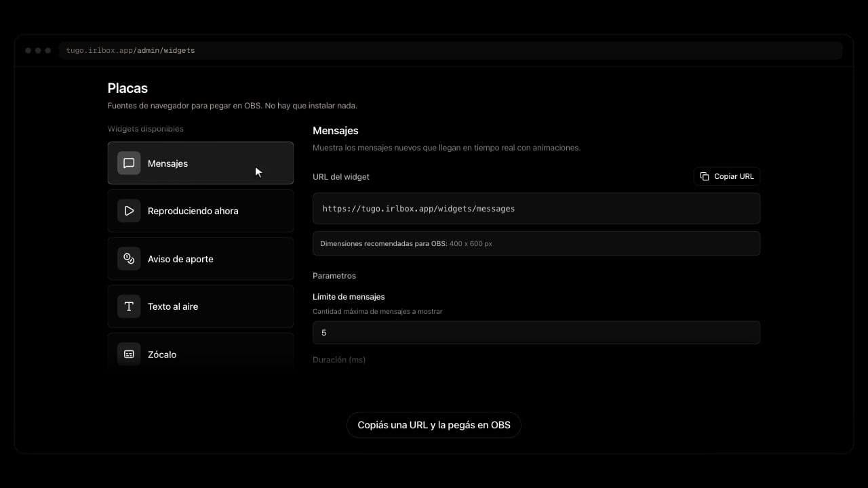The height and width of the screenshot is (488, 868).
Task: Click the Mensajes speech bubble icon
Action: [x=129, y=163]
